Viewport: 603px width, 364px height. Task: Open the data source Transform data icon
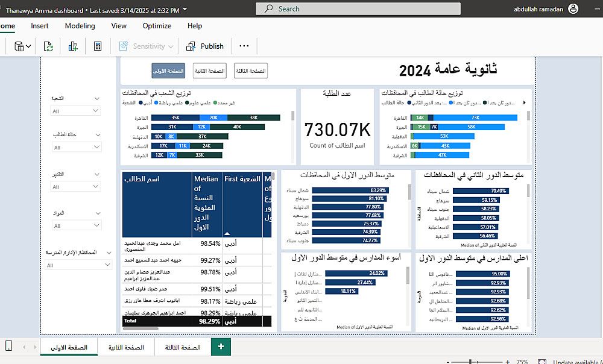pyautogui.click(x=19, y=46)
